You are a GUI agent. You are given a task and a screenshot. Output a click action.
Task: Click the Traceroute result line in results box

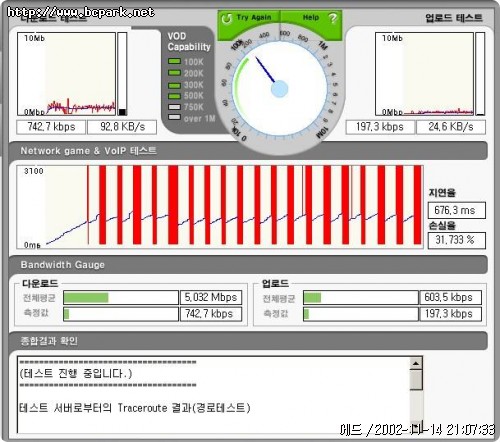(x=135, y=408)
